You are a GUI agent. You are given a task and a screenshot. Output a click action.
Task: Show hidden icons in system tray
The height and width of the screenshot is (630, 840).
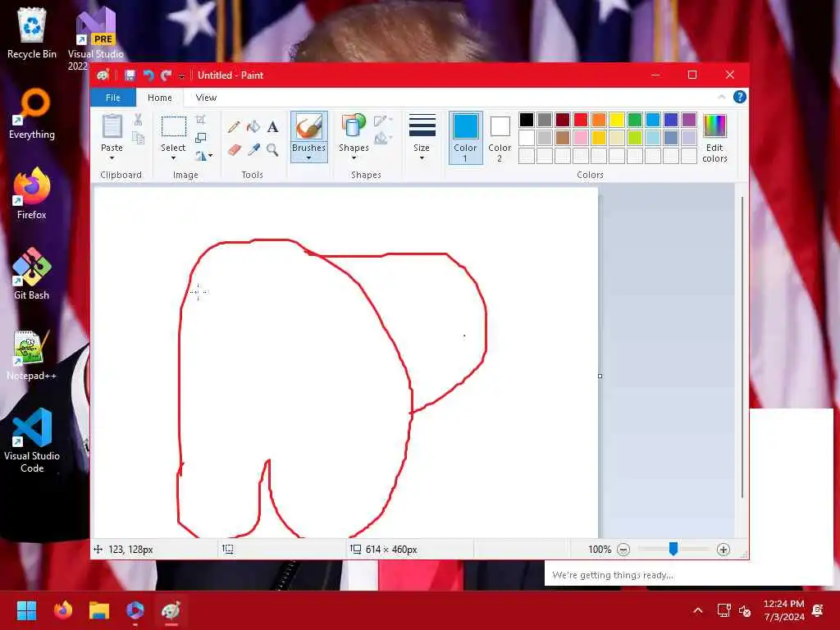point(697,610)
